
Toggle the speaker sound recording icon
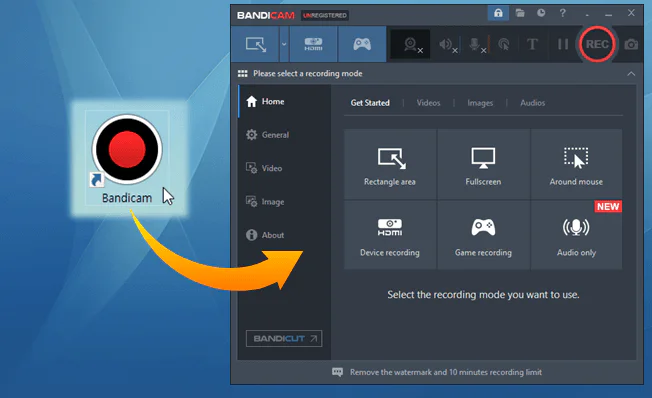pos(447,44)
